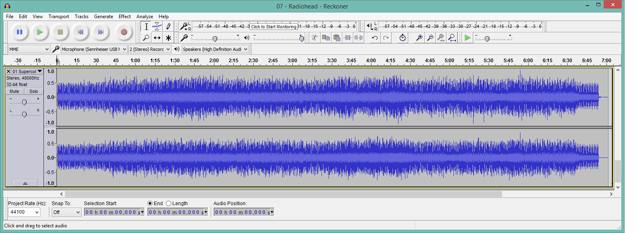Click the track gain slider handle

click(24, 102)
